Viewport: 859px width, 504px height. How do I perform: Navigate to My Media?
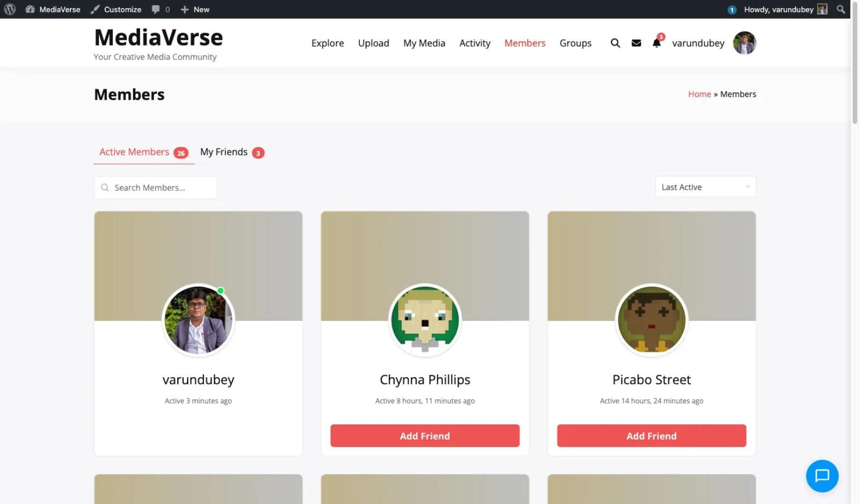coord(424,43)
